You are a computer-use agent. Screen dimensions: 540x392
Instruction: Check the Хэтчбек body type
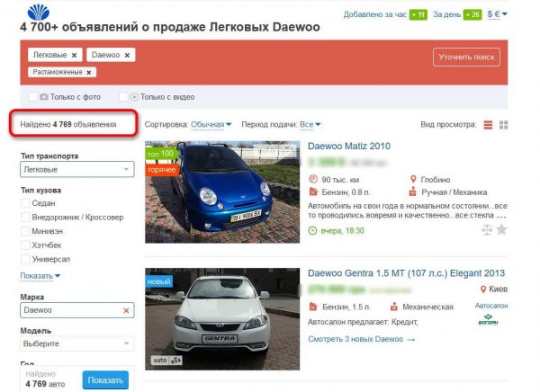click(25, 245)
